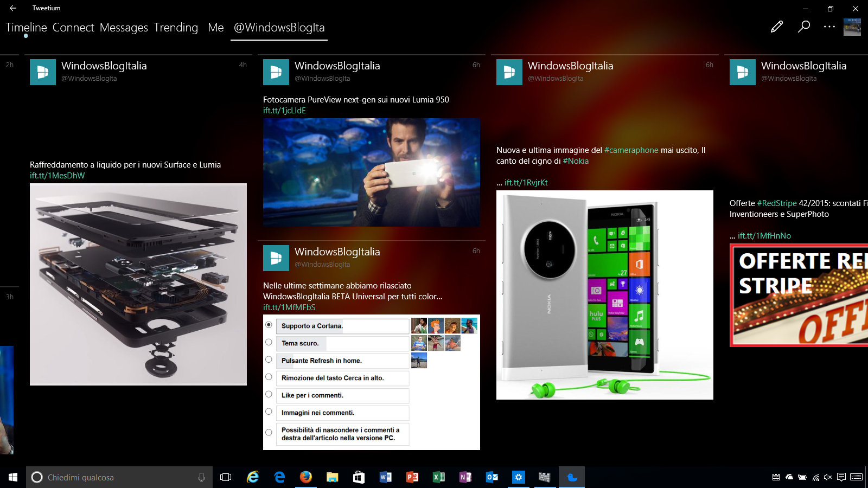Screen dimensions: 868x488
Task: Launch OneNote from the taskbar
Action: pyautogui.click(x=465, y=477)
